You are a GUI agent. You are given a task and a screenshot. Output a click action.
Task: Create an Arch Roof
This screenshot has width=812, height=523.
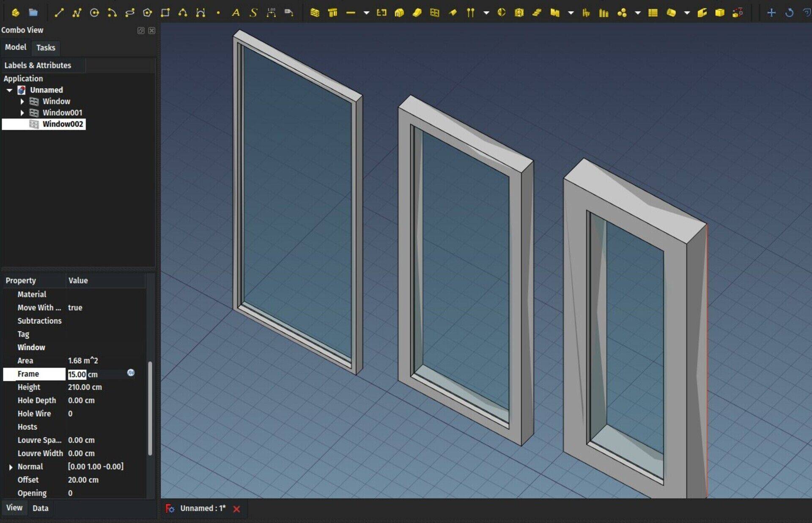pos(453,13)
